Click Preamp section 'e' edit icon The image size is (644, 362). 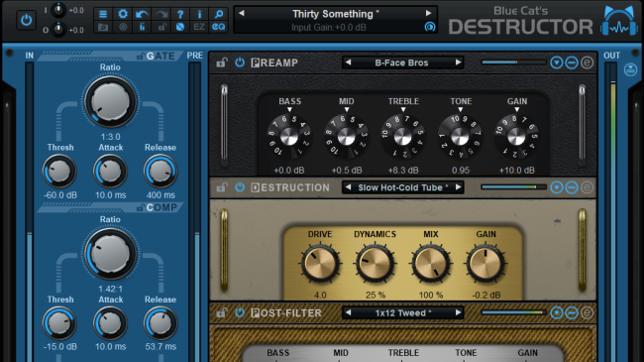coord(587,62)
